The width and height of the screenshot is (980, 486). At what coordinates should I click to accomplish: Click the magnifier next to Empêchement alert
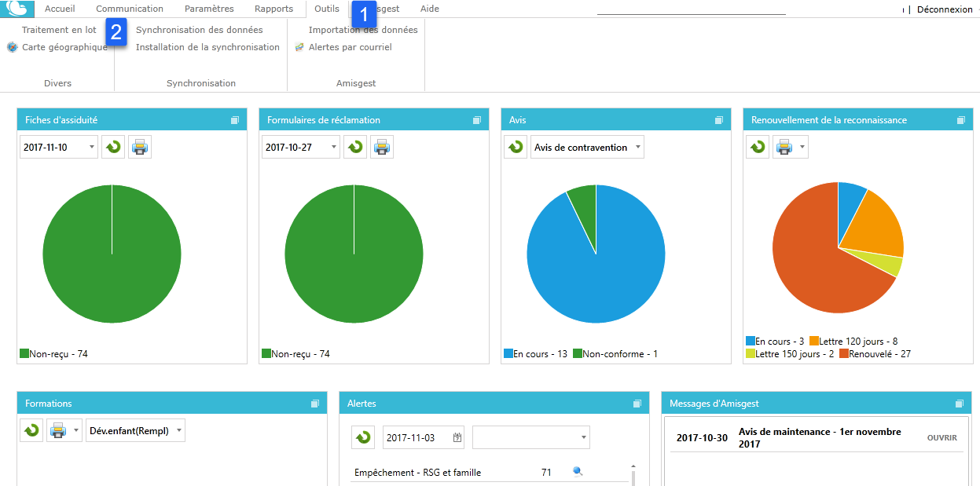(578, 472)
